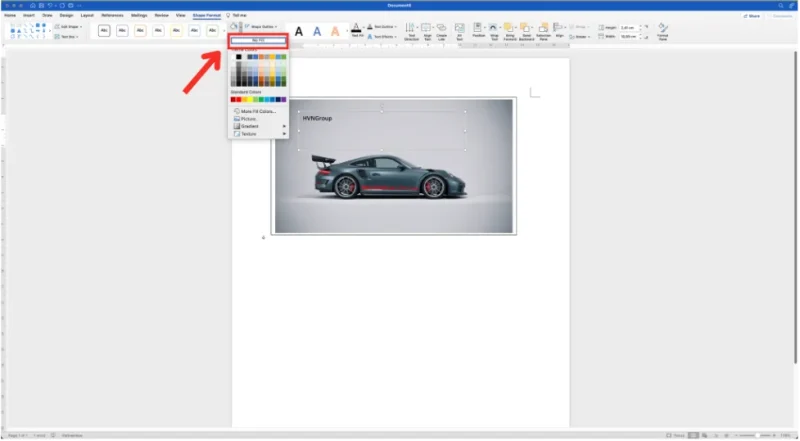This screenshot has width=800, height=441.
Task: Pick the black theme color swatch
Action: pos(239,57)
